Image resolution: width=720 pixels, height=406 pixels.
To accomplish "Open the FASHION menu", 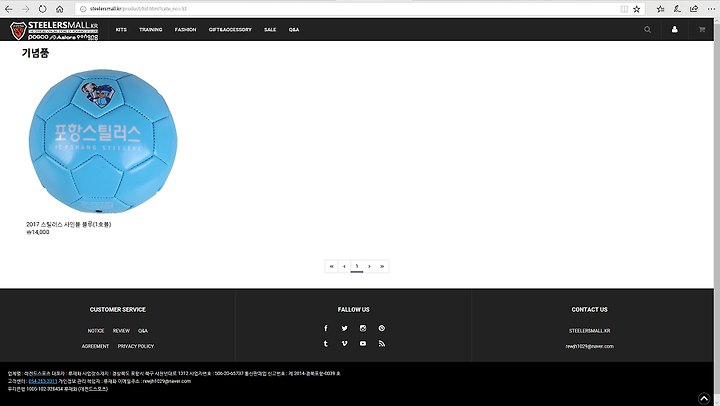I will coord(185,29).
